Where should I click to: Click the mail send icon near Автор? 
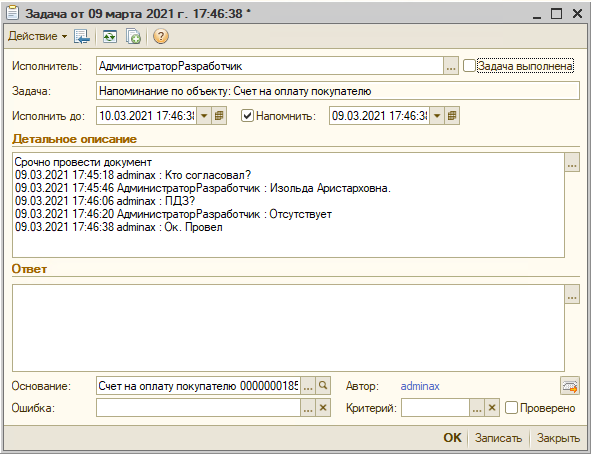click(x=570, y=386)
